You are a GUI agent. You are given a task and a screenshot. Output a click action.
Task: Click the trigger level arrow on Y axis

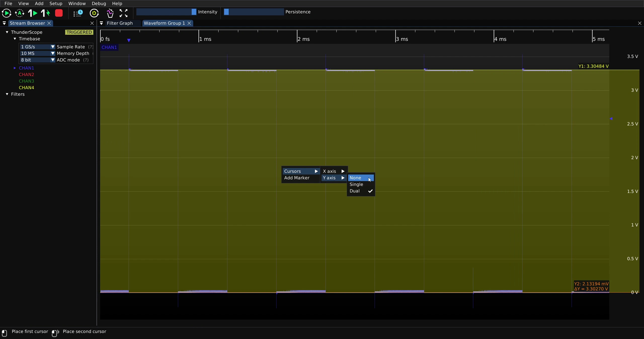click(611, 119)
